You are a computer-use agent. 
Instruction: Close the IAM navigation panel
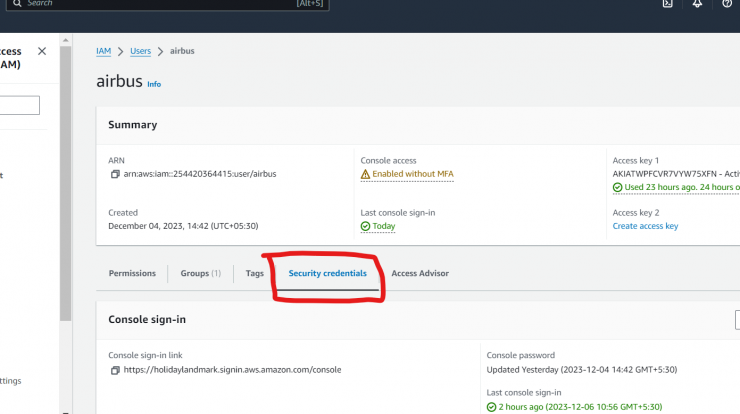coord(42,51)
